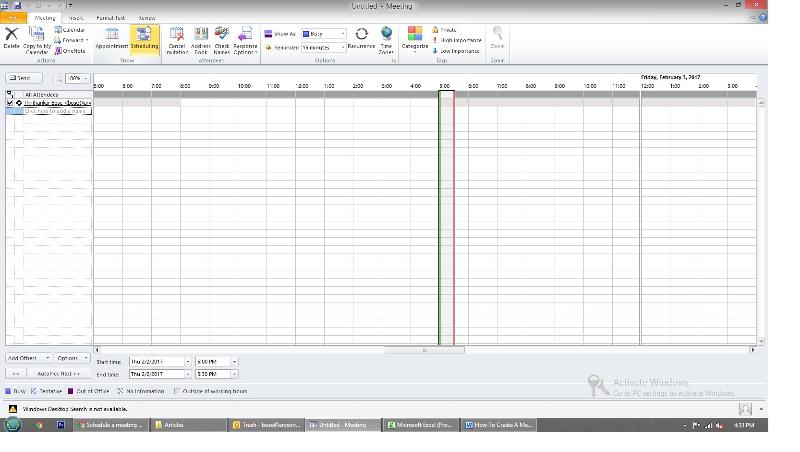The width and height of the screenshot is (800, 452).
Task: Click the vertical scrollbar down arrow
Action: [x=761, y=341]
